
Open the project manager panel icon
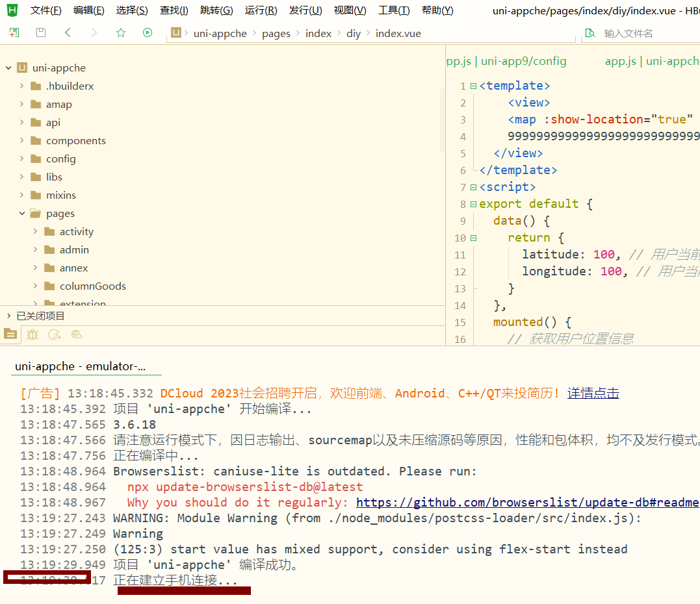click(10, 334)
